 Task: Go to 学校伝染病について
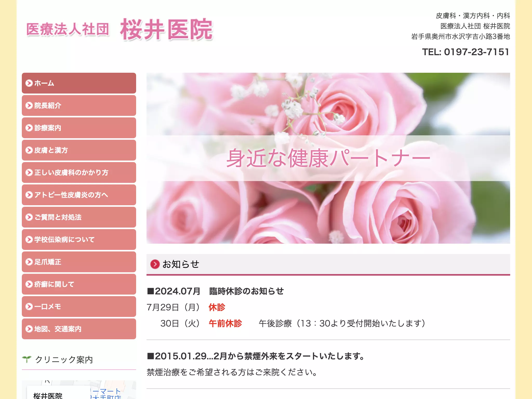(x=79, y=240)
